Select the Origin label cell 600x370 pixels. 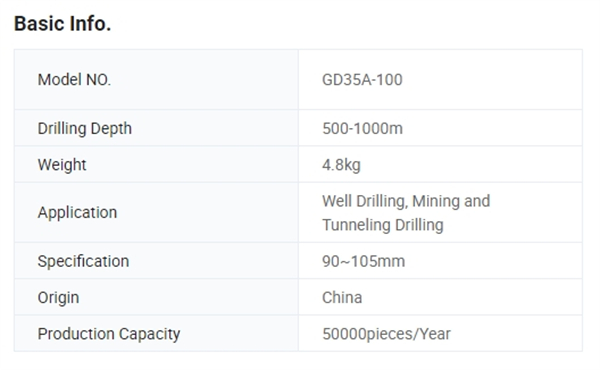(x=156, y=297)
